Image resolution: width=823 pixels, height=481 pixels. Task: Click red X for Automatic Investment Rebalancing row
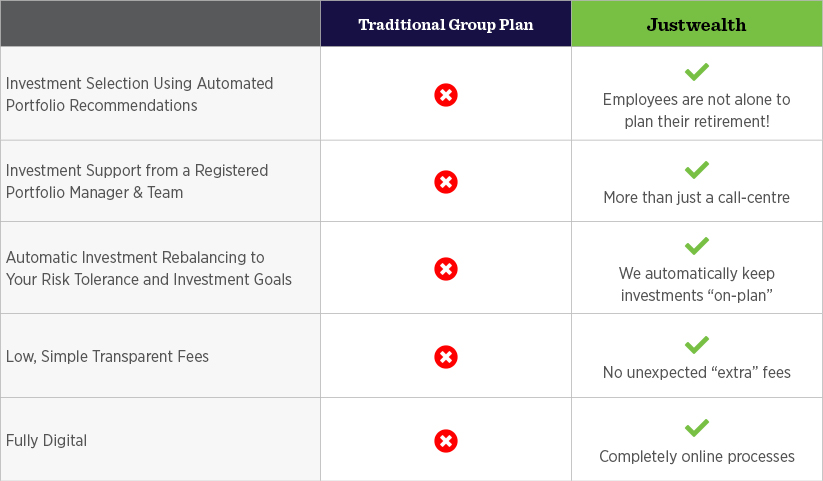click(446, 269)
